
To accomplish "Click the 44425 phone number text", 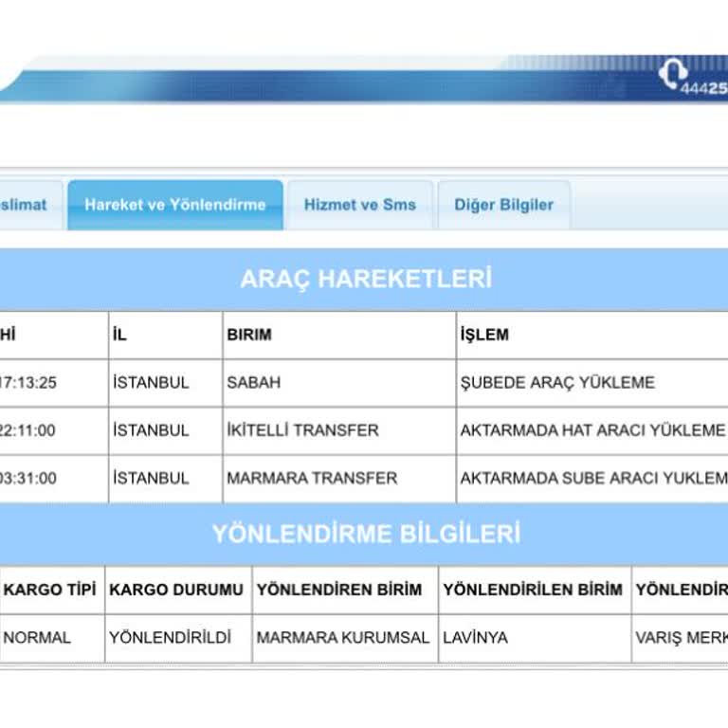I will [x=704, y=88].
